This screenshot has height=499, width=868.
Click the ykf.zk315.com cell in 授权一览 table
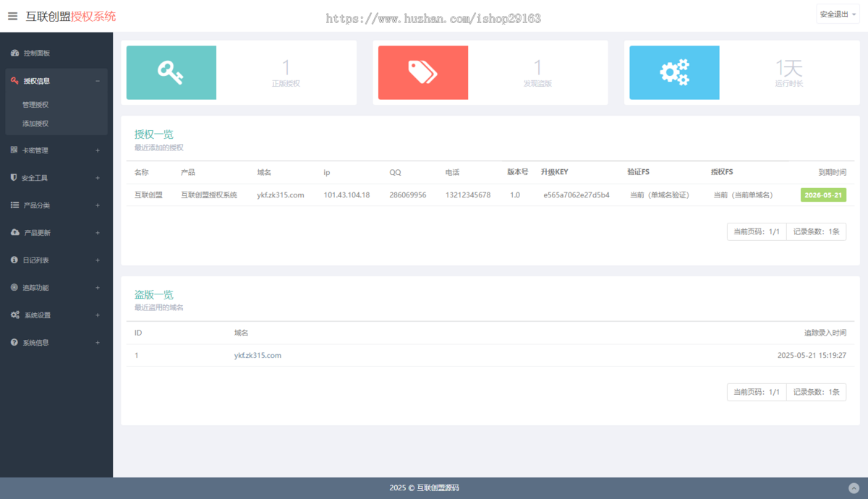281,195
